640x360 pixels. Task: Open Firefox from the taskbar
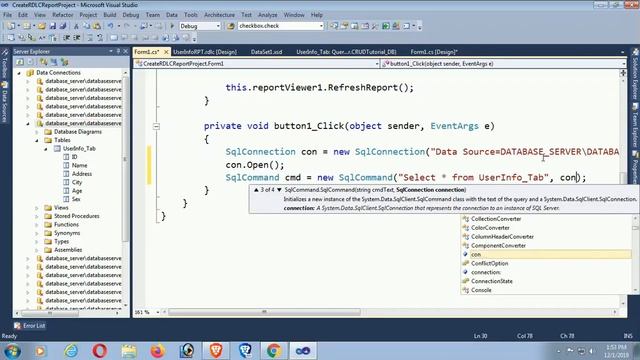(x=158, y=351)
